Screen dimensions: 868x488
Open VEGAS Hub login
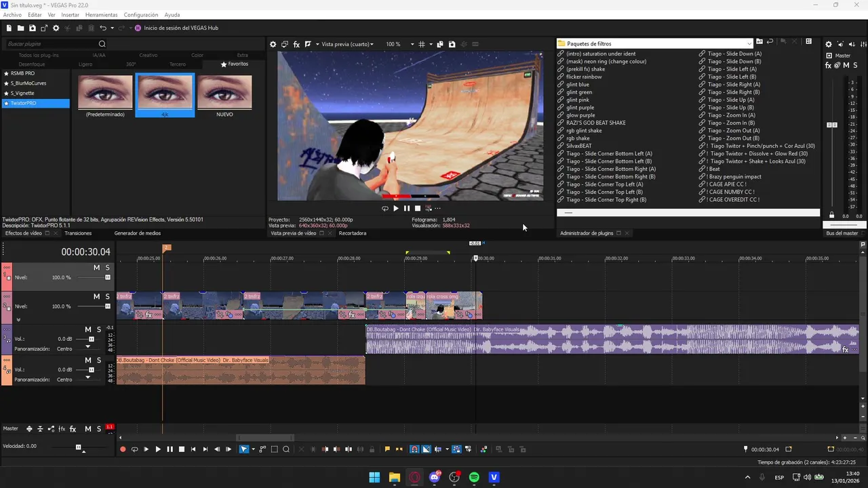tap(176, 28)
